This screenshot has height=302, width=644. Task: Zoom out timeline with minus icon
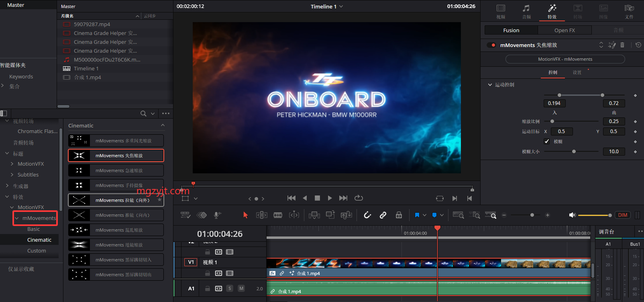(504, 215)
